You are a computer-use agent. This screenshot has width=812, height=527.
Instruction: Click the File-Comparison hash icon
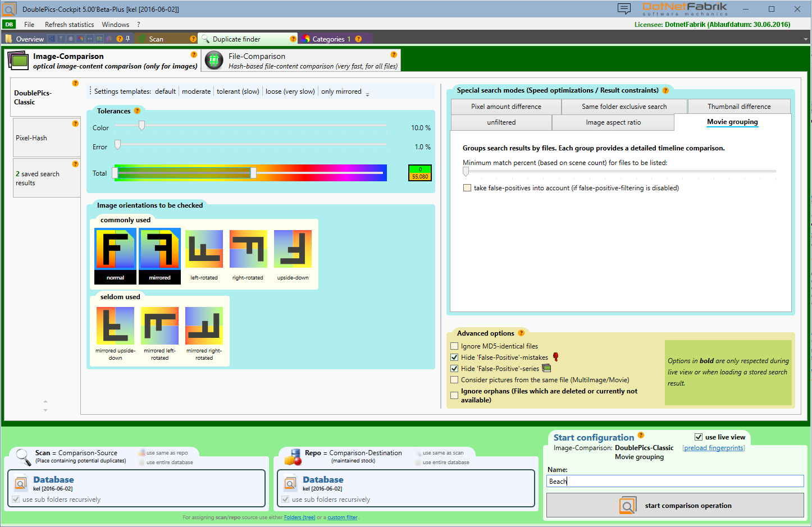pyautogui.click(x=214, y=61)
